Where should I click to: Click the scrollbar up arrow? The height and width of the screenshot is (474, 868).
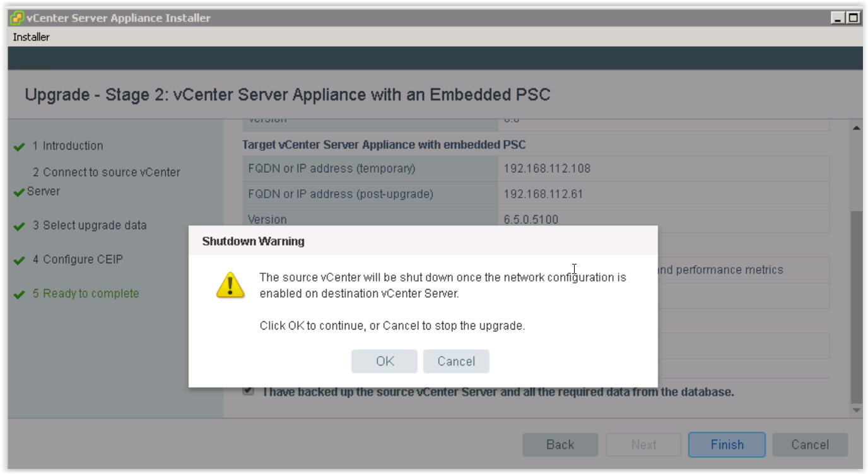[856, 128]
